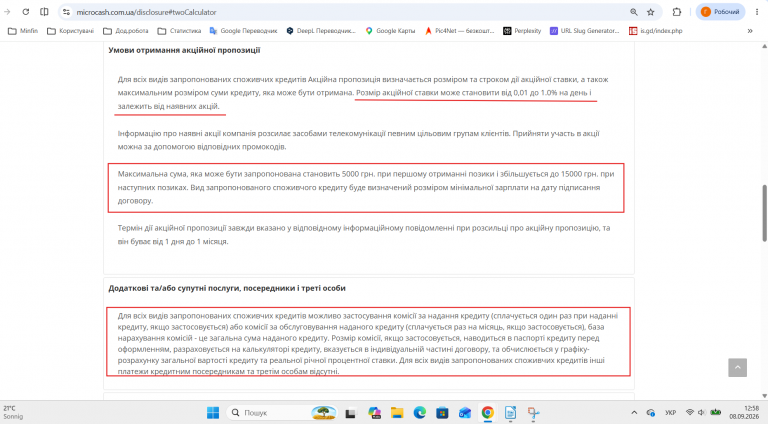Click the page vertical scrollbar thumb
This screenshot has width=768, height=424.
(764, 213)
